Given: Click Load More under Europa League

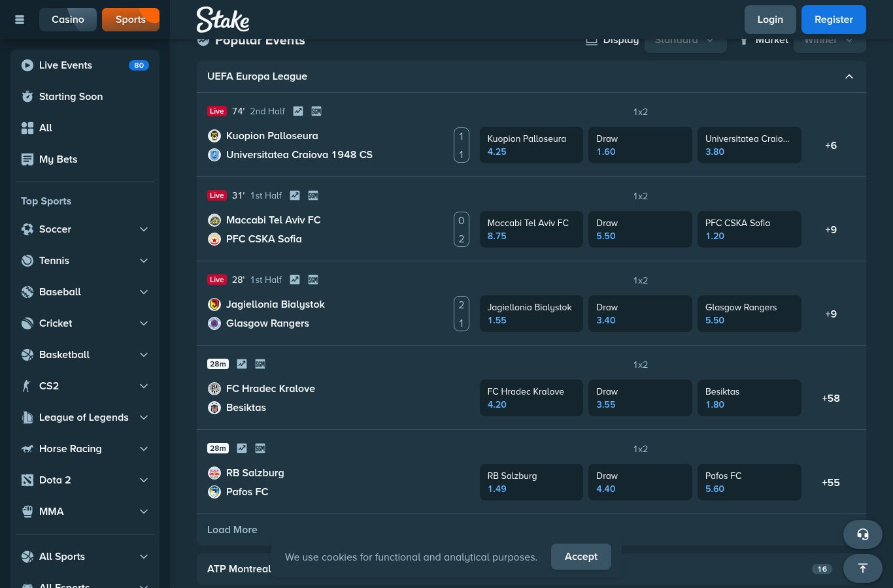Looking at the screenshot, I should click(x=232, y=530).
